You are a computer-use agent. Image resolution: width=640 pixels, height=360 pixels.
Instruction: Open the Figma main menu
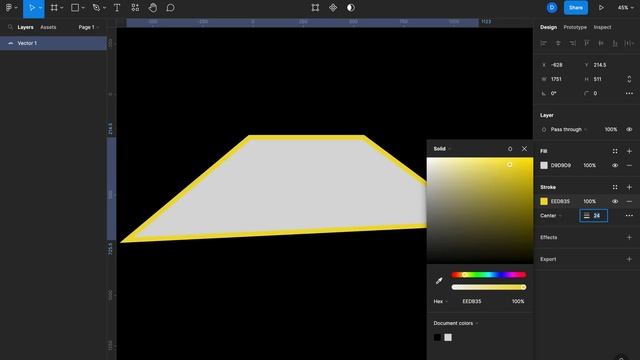pyautogui.click(x=9, y=8)
